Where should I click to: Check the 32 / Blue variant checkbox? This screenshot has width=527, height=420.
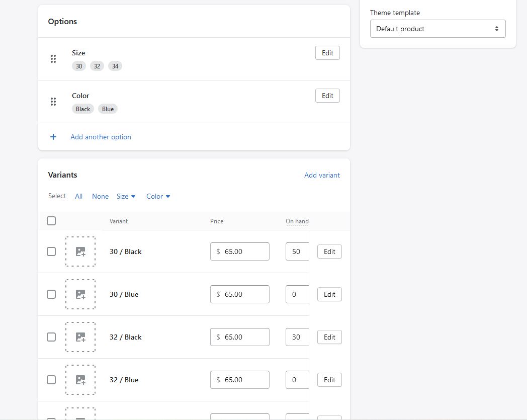[51, 380]
